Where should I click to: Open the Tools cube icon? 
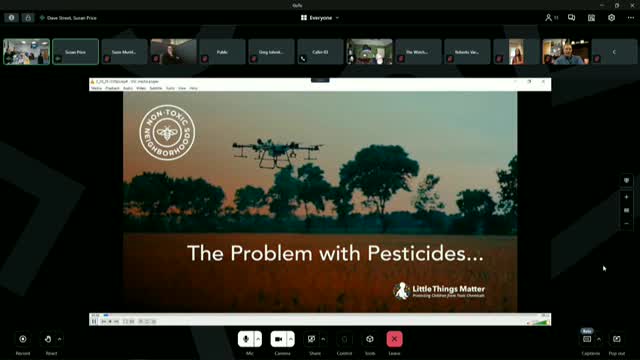point(370,339)
